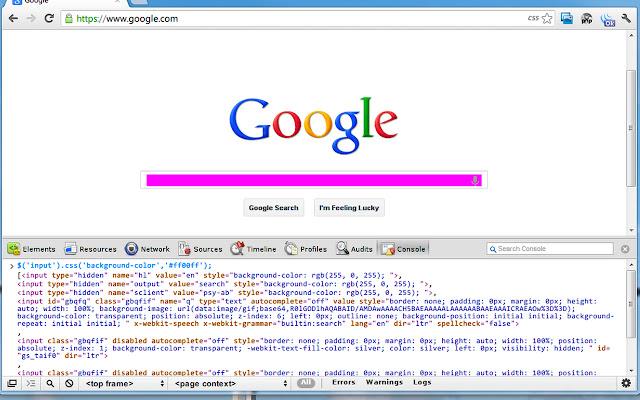Click in the Search Console field
The width and height of the screenshot is (640, 400).
point(550,249)
